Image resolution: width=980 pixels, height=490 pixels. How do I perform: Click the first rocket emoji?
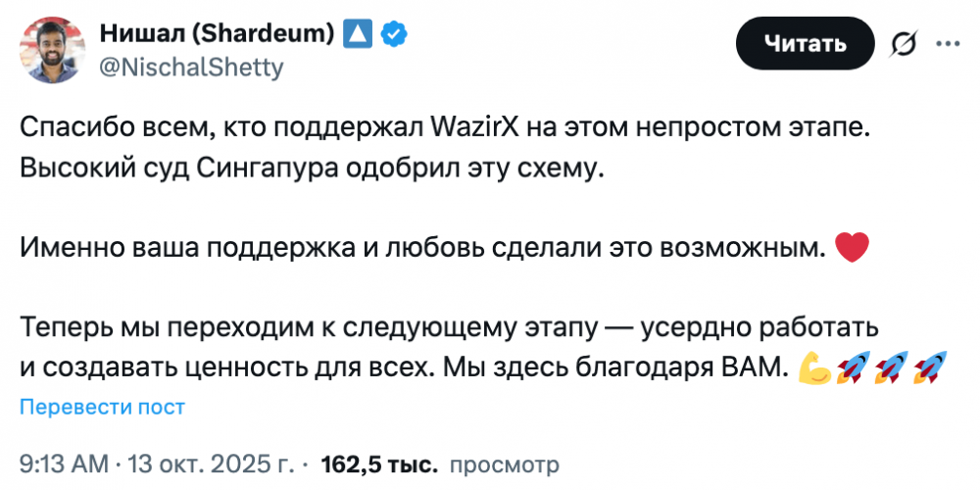pos(854,367)
